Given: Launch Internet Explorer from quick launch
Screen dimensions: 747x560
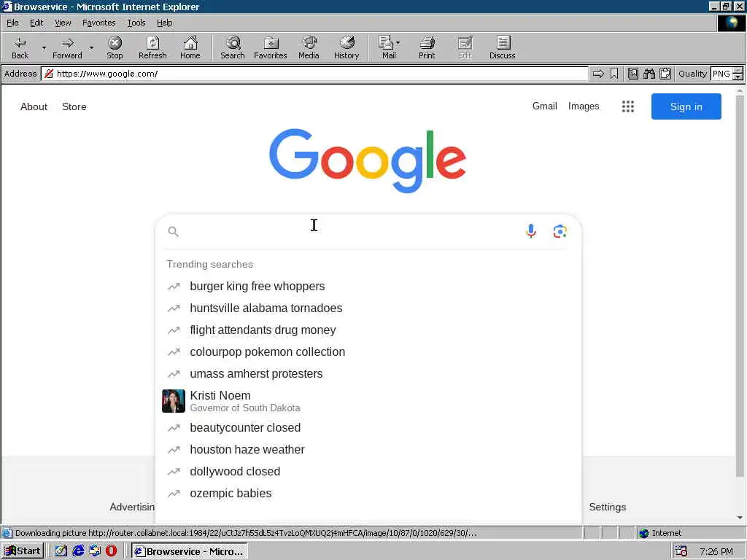Looking at the screenshot, I should coord(78,551).
